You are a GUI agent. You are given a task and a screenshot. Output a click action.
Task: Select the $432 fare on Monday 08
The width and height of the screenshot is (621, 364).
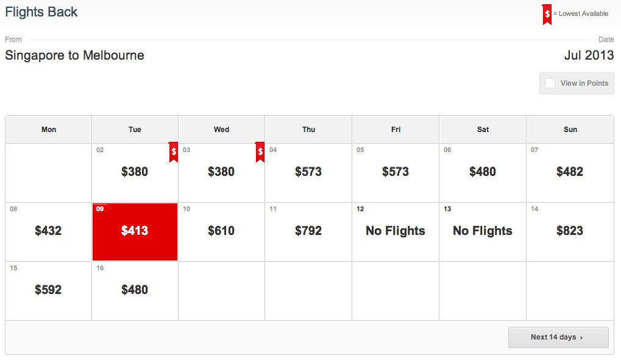(x=48, y=231)
